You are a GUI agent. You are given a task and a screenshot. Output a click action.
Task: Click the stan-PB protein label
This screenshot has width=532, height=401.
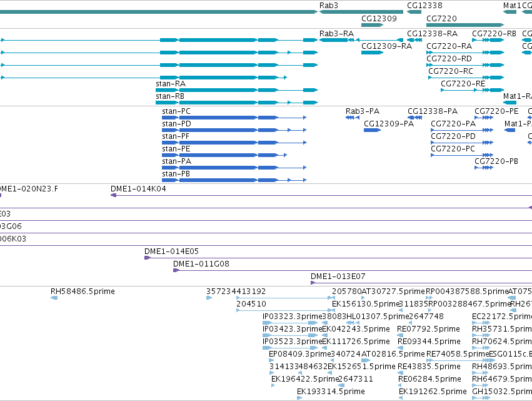(x=176, y=174)
